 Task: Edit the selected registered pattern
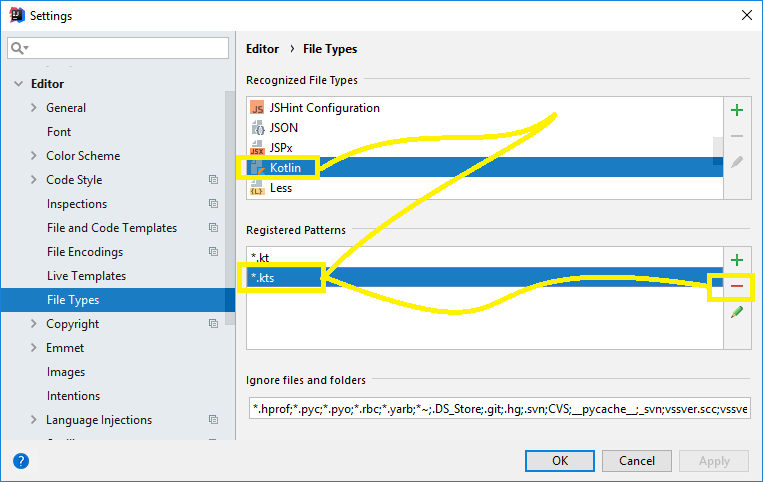pos(737,312)
